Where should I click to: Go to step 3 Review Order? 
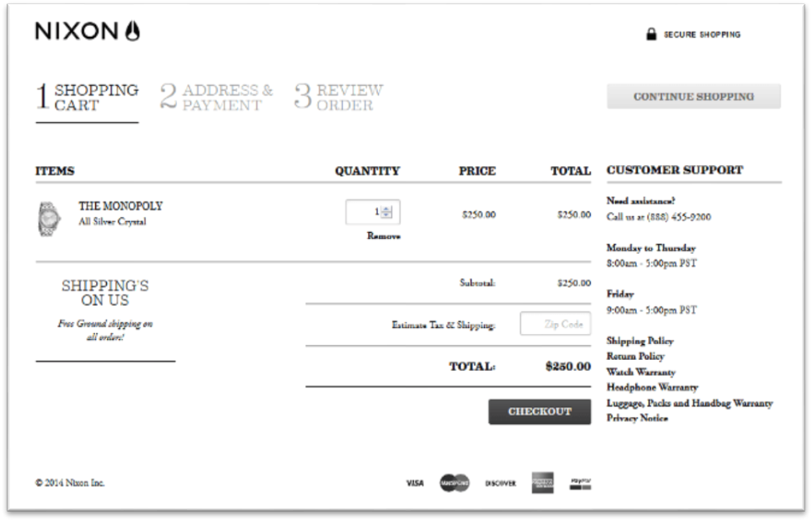click(x=339, y=98)
